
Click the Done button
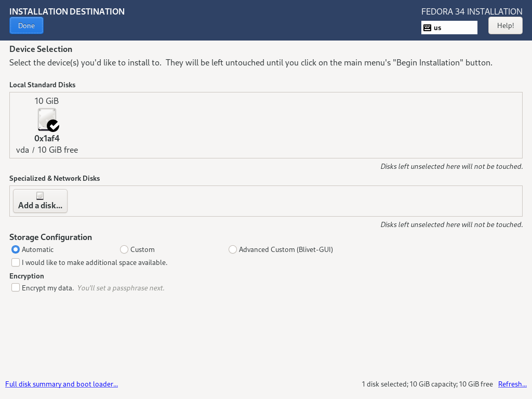tap(26, 25)
